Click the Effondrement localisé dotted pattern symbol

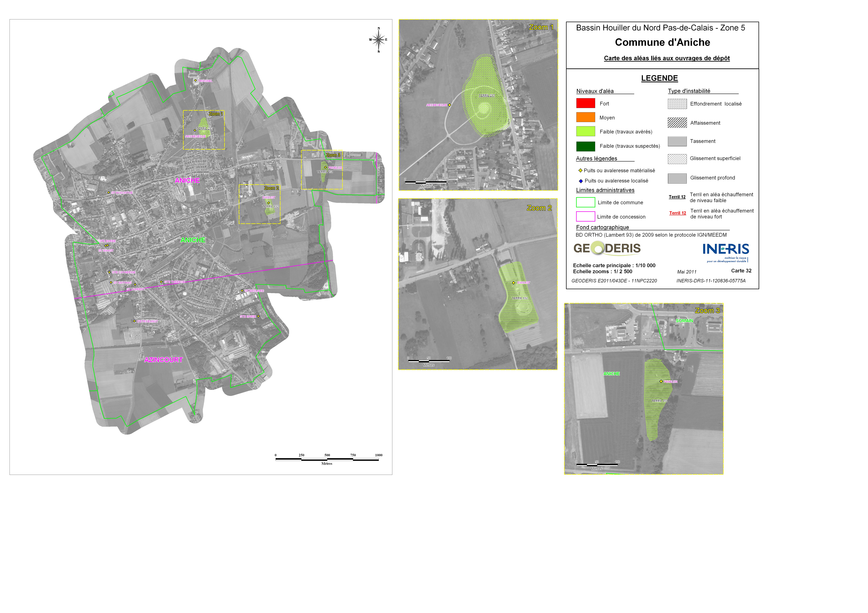pyautogui.click(x=677, y=104)
